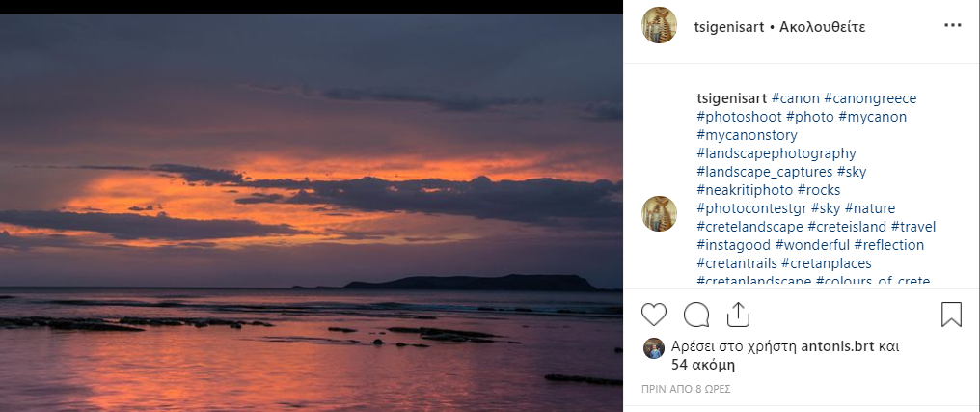Select the #neakritiphoto hashtag
This screenshot has height=412, width=980.
(745, 190)
